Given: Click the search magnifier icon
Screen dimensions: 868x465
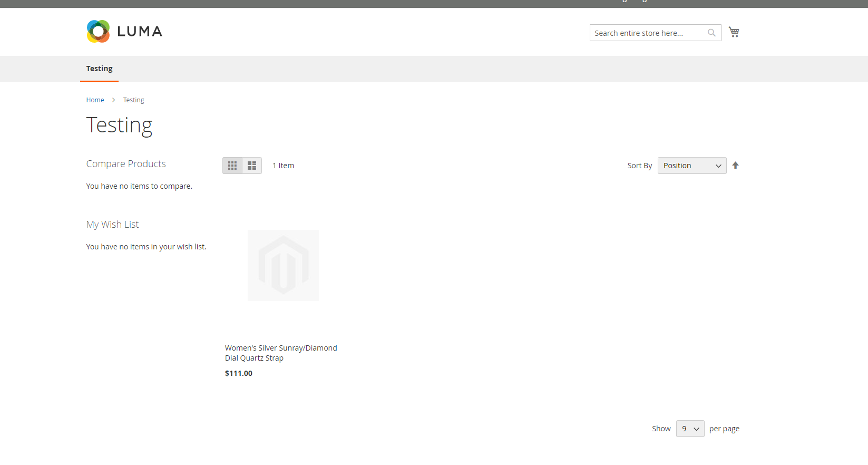Looking at the screenshot, I should pos(711,33).
